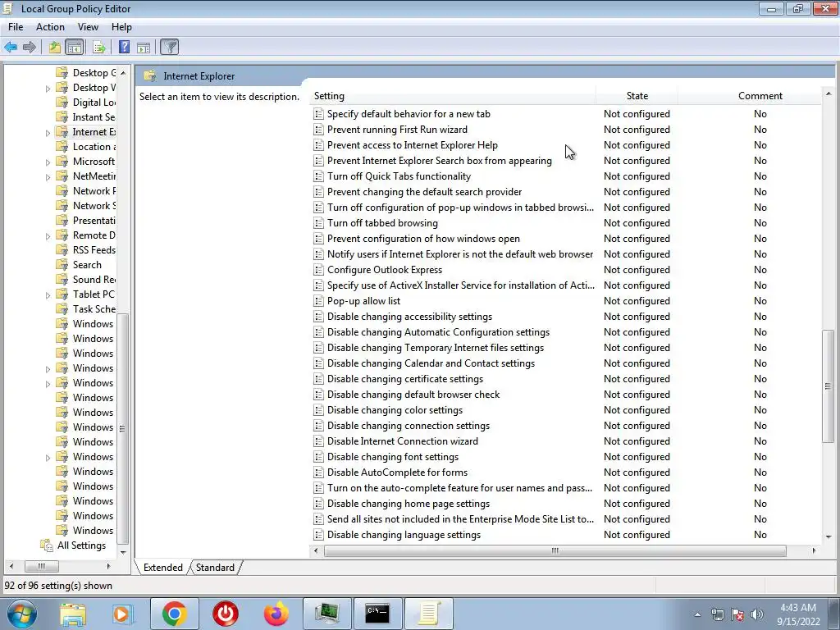Select the Instant Search tree item
This screenshot has height=630, width=840.
[x=94, y=117]
